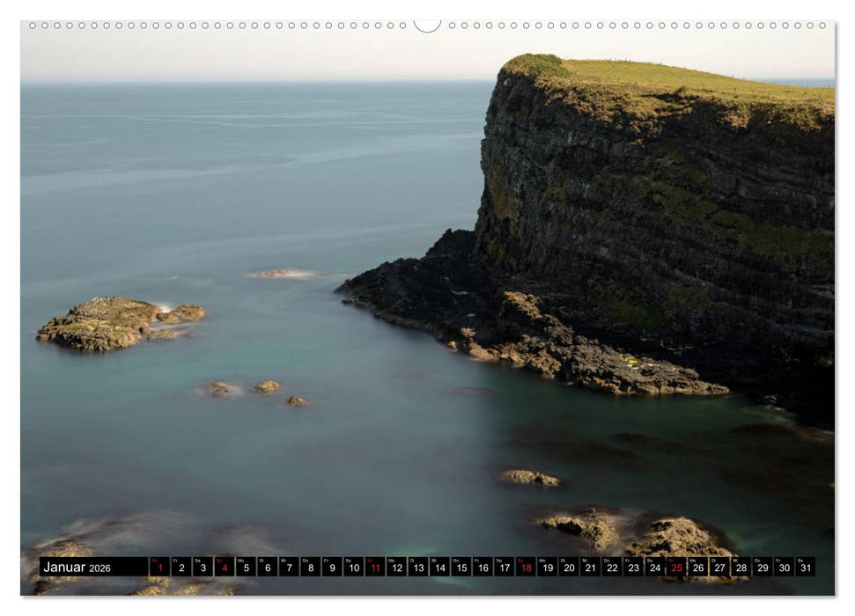Toggle the date cell 10
Viewport: 855px width, 616px height.
coord(355,569)
